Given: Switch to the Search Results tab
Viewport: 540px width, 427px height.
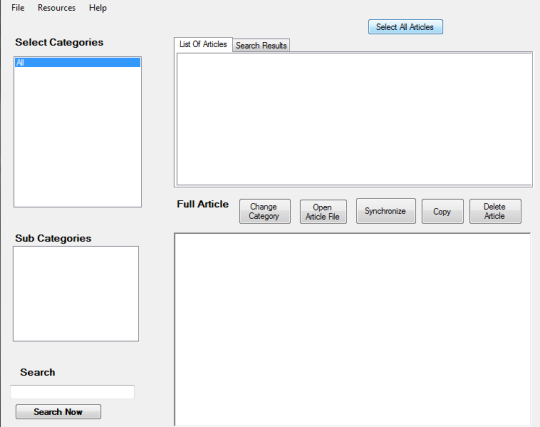Looking at the screenshot, I should (x=261, y=45).
